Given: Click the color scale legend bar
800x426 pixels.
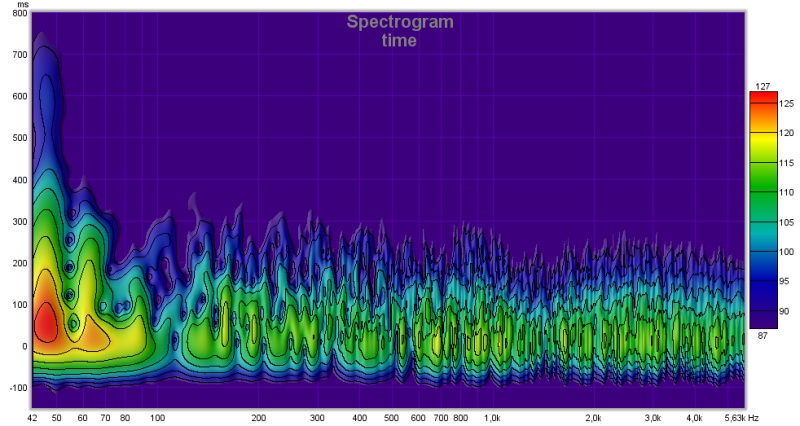Looking at the screenshot, I should (763, 210).
